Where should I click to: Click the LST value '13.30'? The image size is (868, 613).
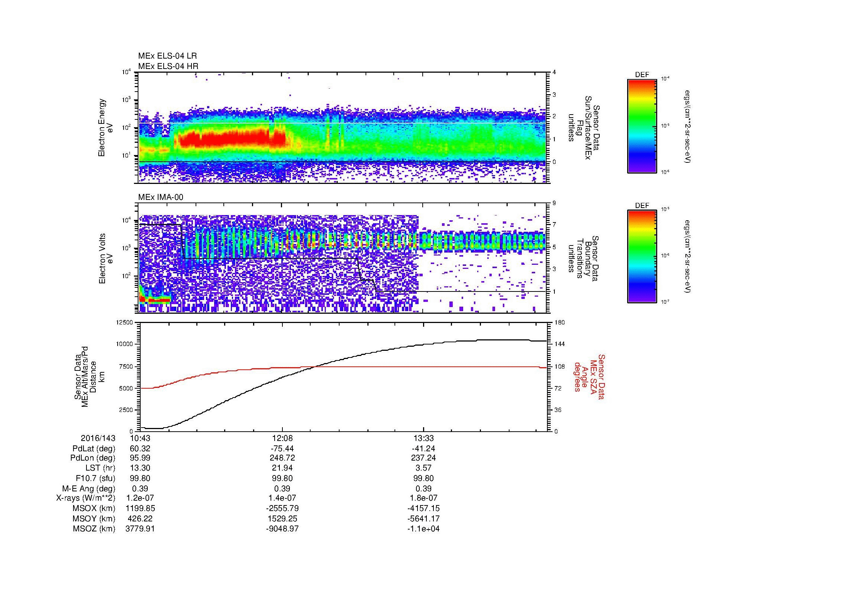coord(140,468)
